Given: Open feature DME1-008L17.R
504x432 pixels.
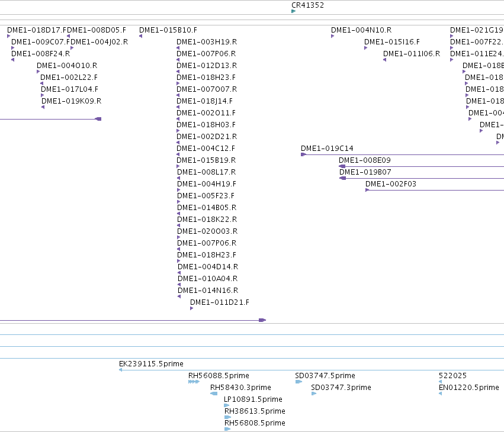Looking at the screenshot, I should tap(206, 172).
